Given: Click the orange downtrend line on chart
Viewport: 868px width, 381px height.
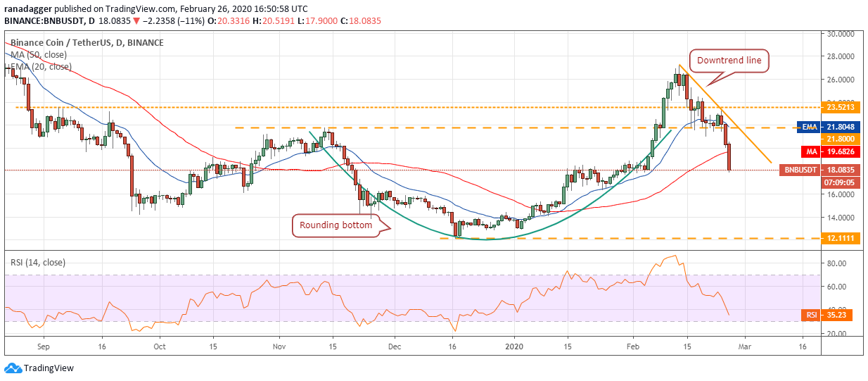Looking at the screenshot, I should [x=725, y=114].
